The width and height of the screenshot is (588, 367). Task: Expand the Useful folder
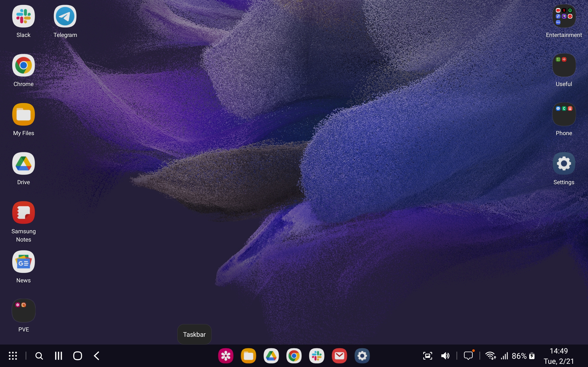click(564, 66)
